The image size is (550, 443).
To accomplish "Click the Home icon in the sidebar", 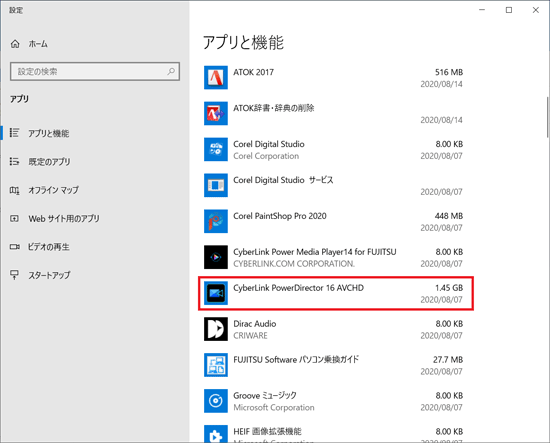I will point(15,44).
